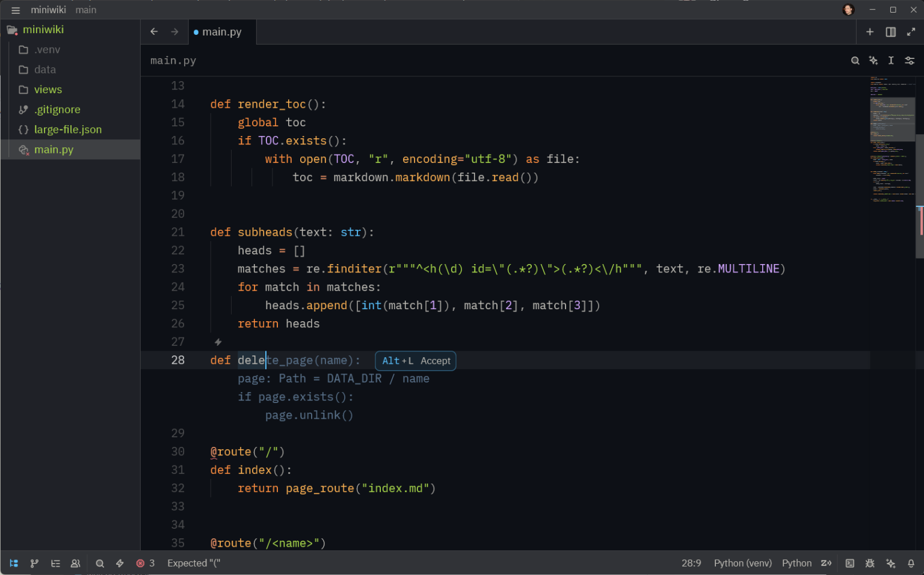This screenshot has height=575, width=924.
Task: Expand the views folder in the project tree
Action: pyautogui.click(x=49, y=89)
